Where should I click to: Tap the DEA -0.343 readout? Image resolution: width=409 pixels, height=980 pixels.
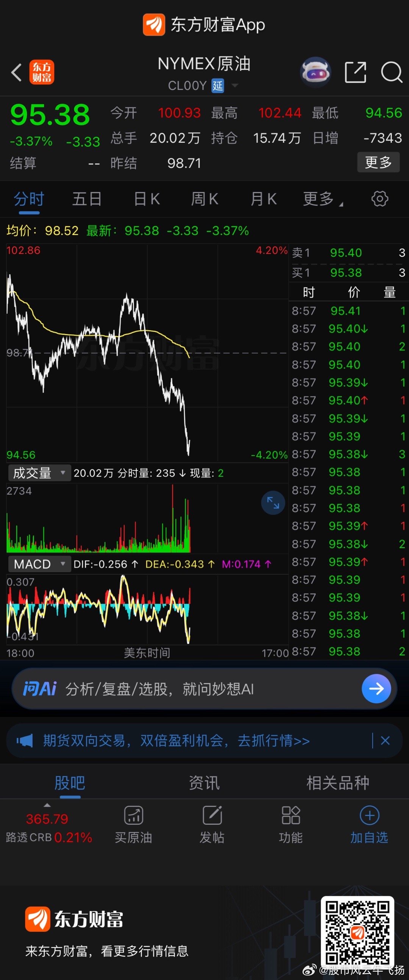pyautogui.click(x=180, y=564)
